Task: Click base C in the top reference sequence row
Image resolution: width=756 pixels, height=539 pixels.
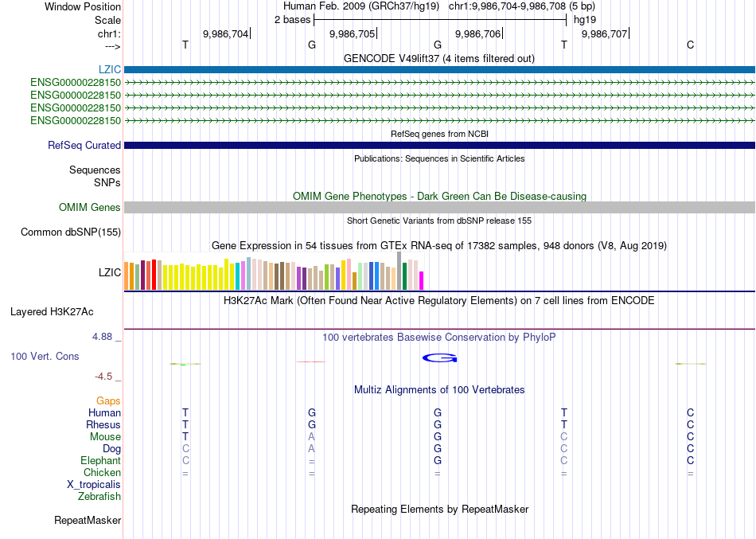Action: [x=691, y=45]
